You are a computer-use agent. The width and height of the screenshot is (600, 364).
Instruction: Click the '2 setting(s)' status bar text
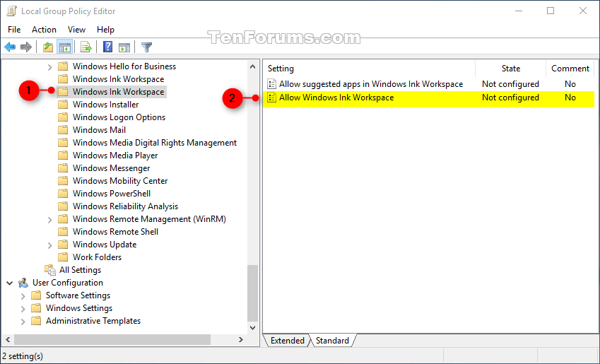[x=23, y=356]
